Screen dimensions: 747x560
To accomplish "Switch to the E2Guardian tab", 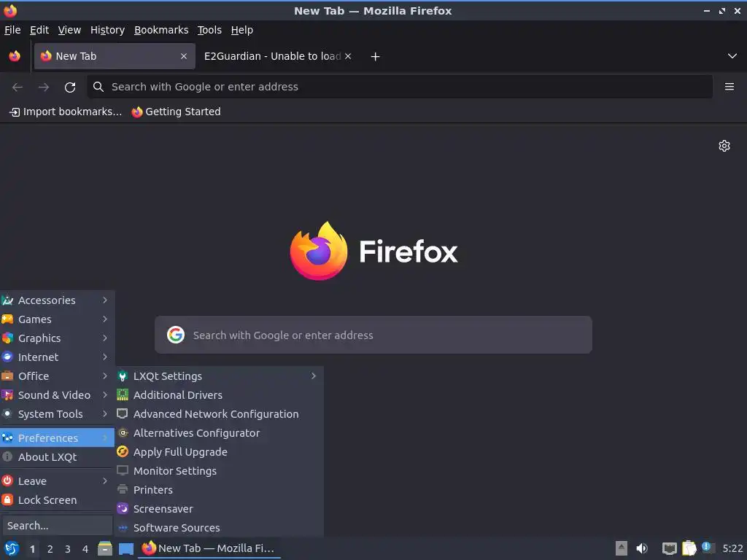I will tap(277, 56).
